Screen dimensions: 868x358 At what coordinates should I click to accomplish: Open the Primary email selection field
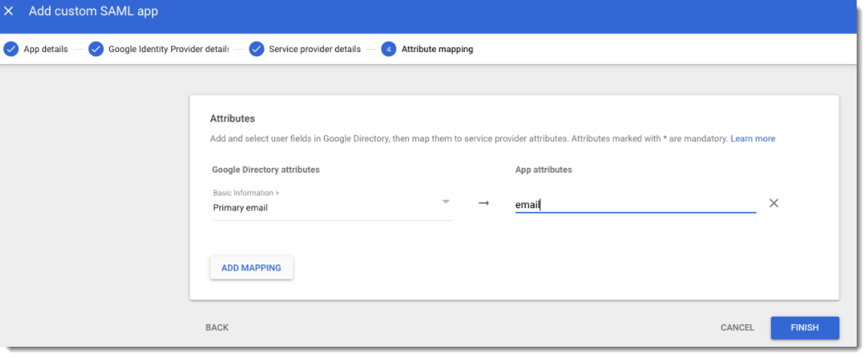[x=324, y=207]
